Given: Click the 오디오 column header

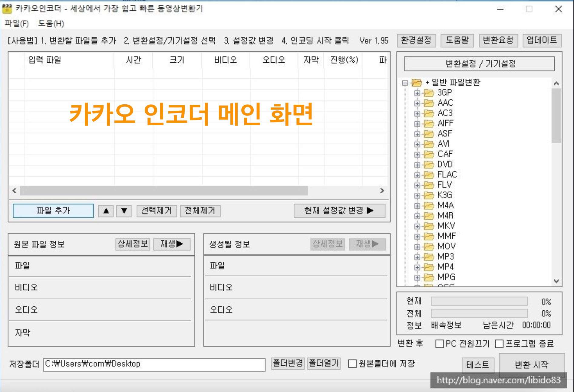Looking at the screenshot, I should tap(274, 60).
